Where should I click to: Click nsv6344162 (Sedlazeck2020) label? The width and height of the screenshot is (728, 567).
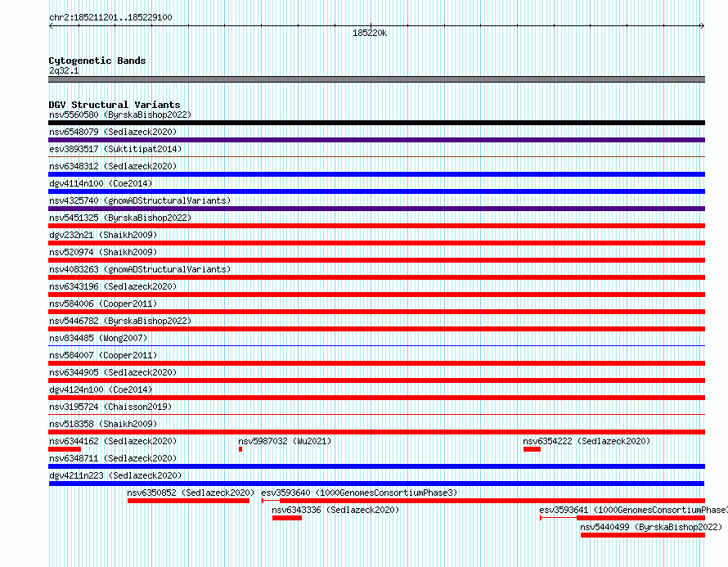pyautogui.click(x=113, y=441)
